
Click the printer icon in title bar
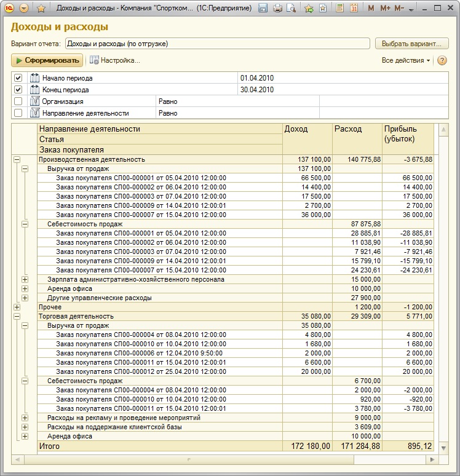277,9
